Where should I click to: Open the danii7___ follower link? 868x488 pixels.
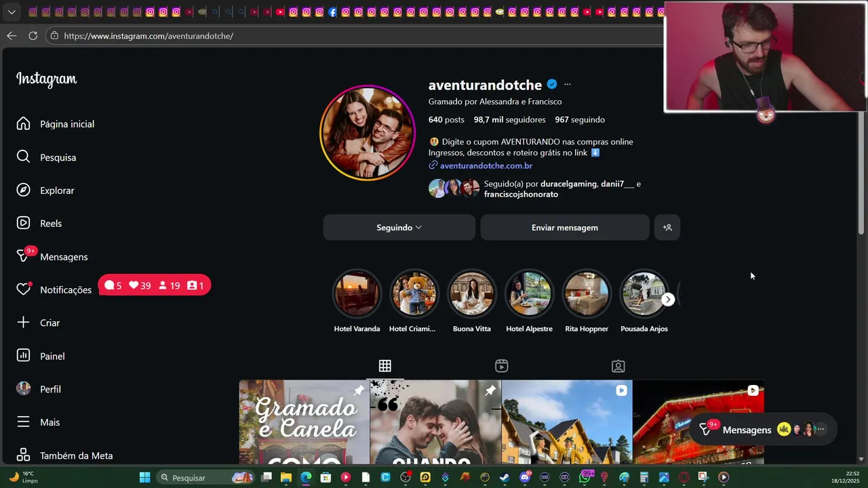(617, 184)
